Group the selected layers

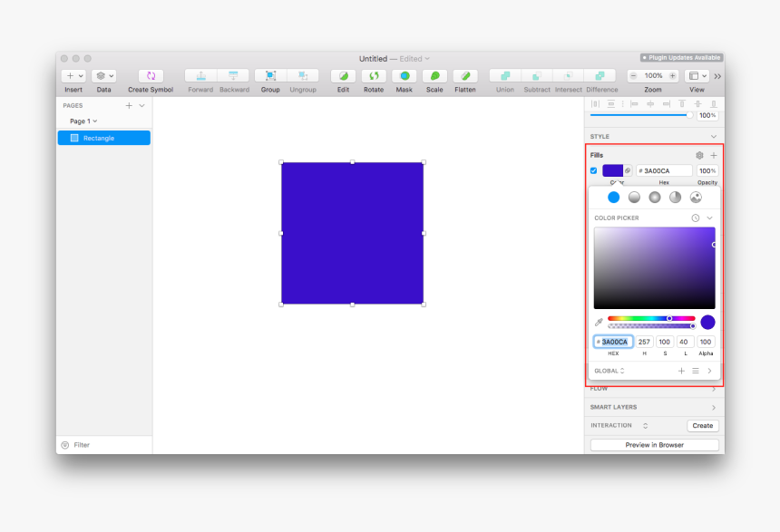270,75
